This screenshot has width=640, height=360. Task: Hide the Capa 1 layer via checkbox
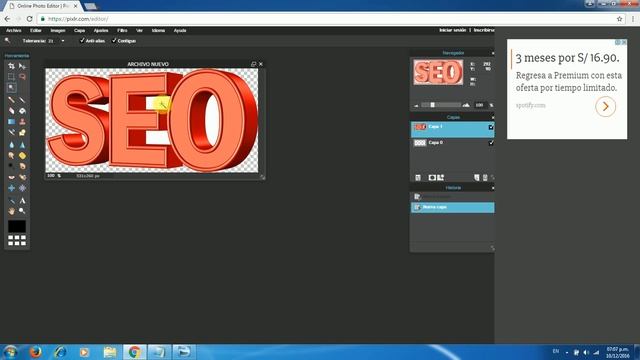tap(491, 127)
